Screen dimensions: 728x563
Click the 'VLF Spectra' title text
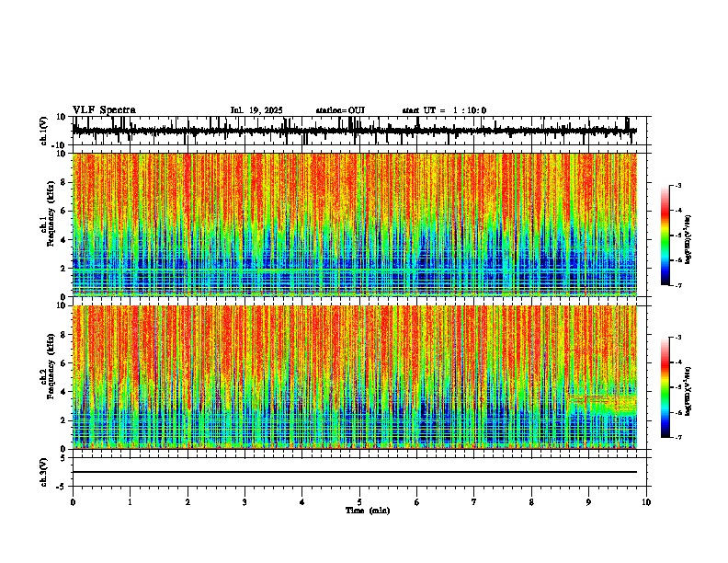[x=104, y=110]
